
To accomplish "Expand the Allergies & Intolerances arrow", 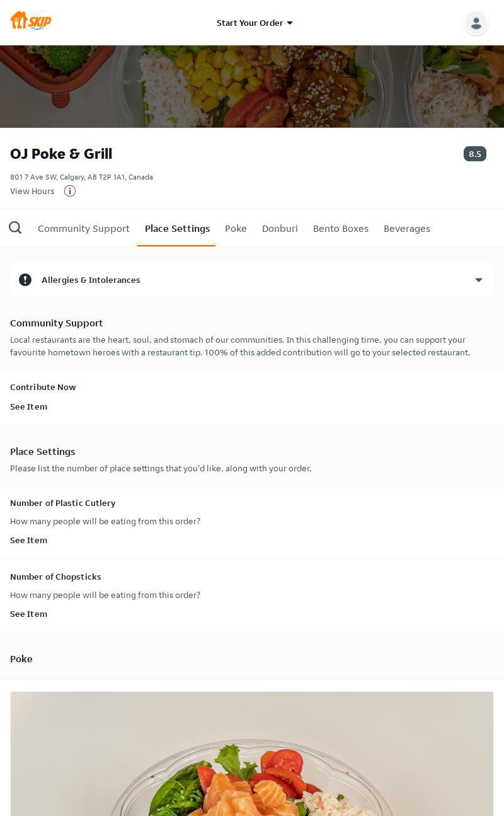I will (478, 280).
